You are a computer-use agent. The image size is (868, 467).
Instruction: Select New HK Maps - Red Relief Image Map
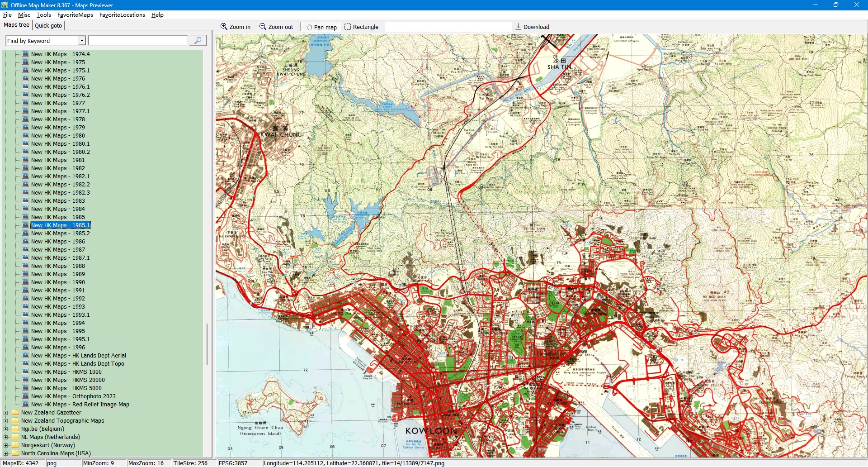click(80, 405)
